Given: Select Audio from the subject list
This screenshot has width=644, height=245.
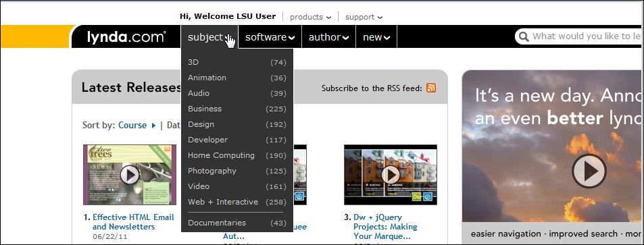Looking at the screenshot, I should [x=237, y=94].
